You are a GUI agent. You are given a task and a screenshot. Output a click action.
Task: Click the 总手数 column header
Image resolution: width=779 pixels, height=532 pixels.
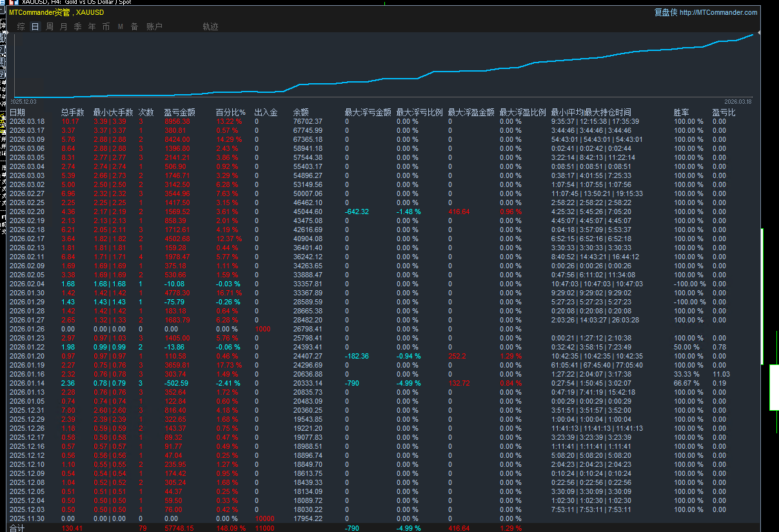click(72, 112)
